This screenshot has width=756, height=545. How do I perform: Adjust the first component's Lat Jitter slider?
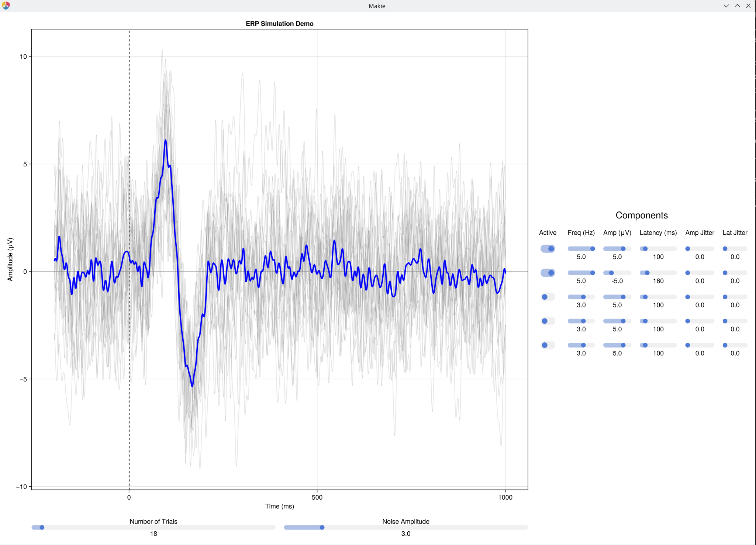(x=725, y=248)
